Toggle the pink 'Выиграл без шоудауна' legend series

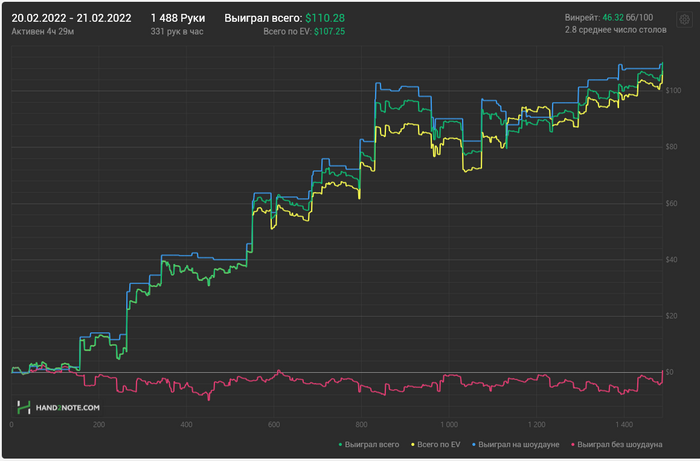[617, 444]
